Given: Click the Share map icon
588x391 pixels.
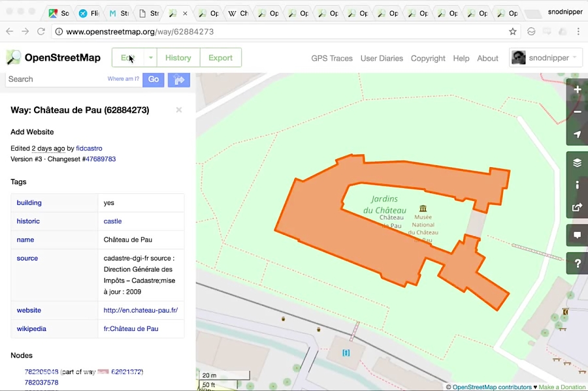Looking at the screenshot, I should [577, 208].
